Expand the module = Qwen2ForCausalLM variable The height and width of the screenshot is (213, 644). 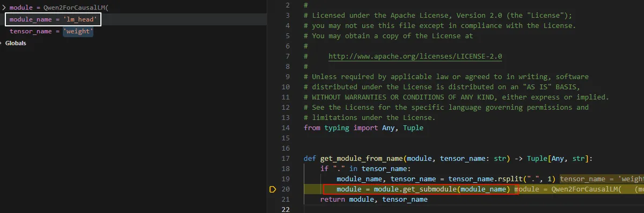[x=3, y=8]
